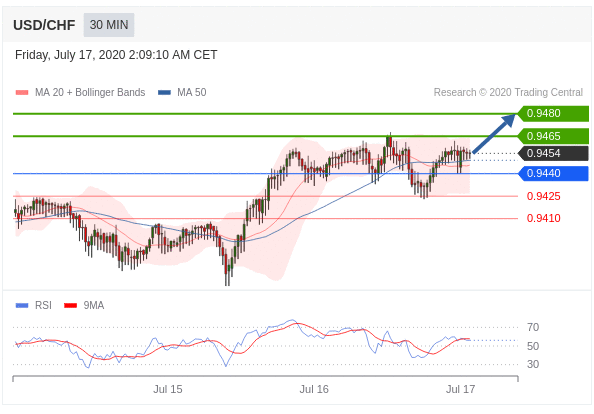This screenshot has height=414, width=594.
Task: Click the blue RSI legend swatch
Action: pyautogui.click(x=22, y=305)
